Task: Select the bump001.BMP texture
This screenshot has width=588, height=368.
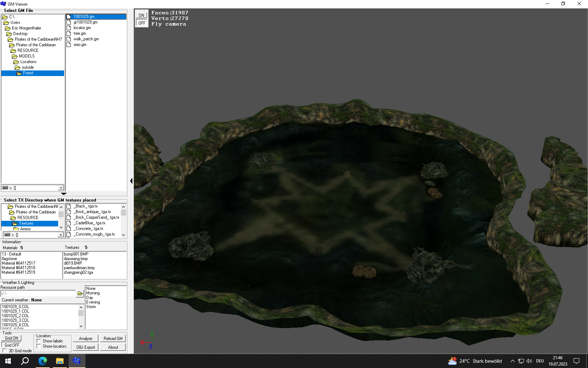Action: click(x=76, y=254)
